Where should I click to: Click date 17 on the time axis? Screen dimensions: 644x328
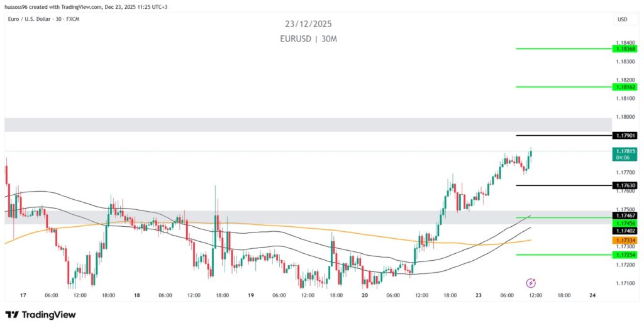[x=23, y=295]
